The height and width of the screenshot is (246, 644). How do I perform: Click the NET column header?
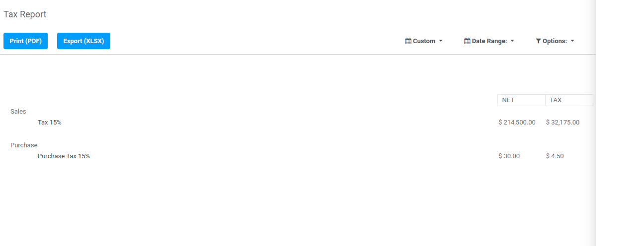[521, 100]
